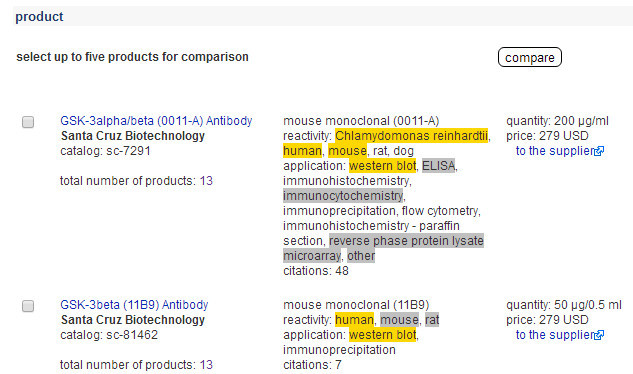Click yellow 'western blot' in 0011-A applications

382,166
